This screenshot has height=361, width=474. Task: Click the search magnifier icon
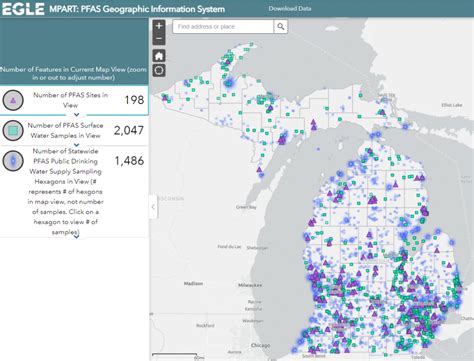(281, 26)
